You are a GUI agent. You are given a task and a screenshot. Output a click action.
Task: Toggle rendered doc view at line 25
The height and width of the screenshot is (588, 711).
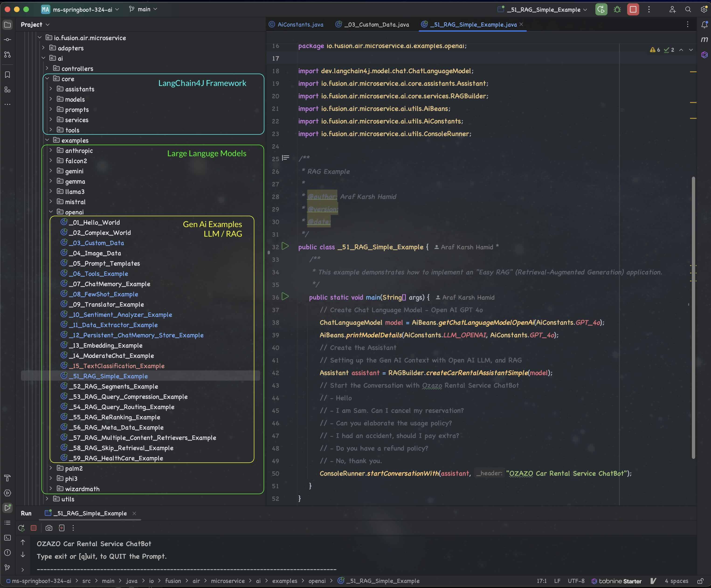click(286, 158)
